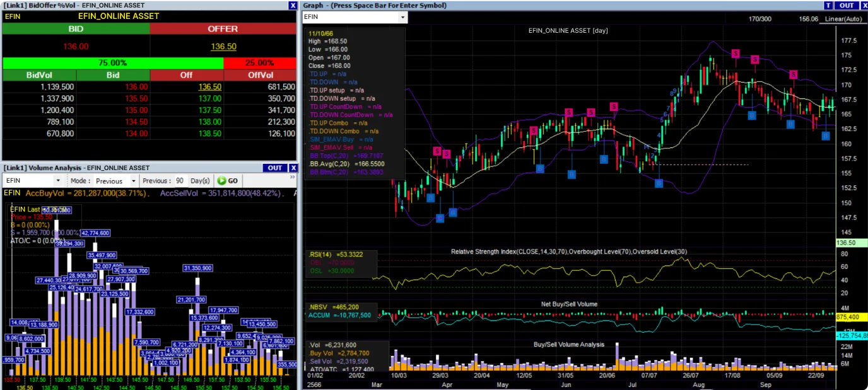Click the BidVol column header
The height and width of the screenshot is (390, 868).
click(x=39, y=75)
